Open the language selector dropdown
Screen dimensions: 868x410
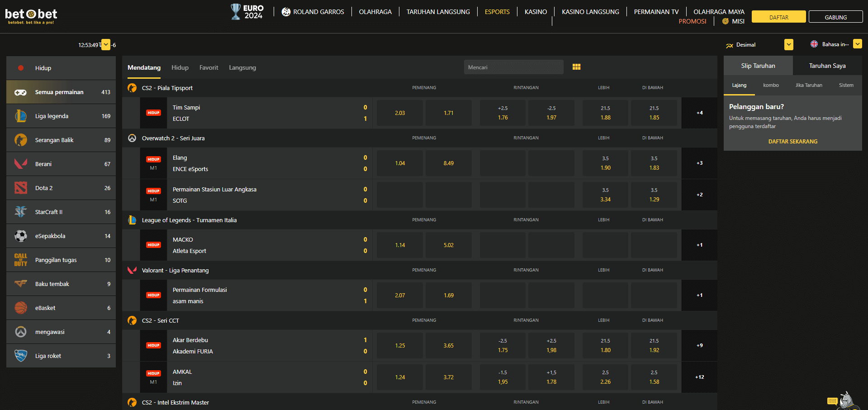[x=858, y=44]
